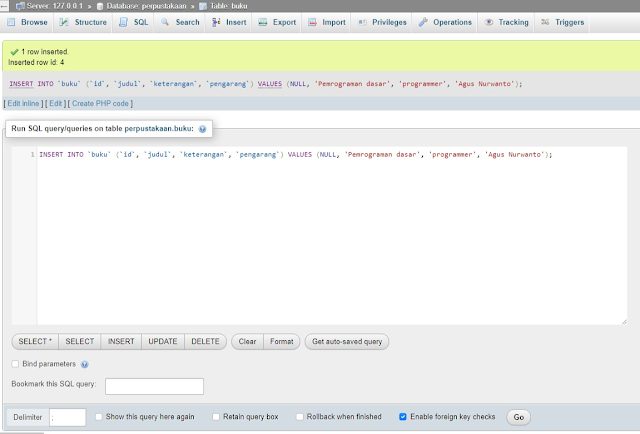Viewport: 640px width, 434px height.
Task: Open the Import tab
Action: pos(327,22)
